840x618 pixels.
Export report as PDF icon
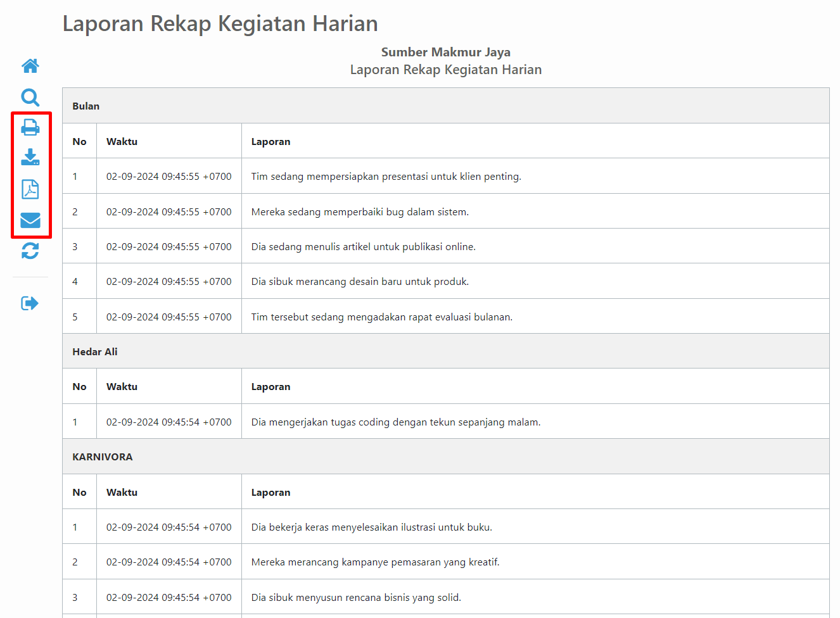click(x=30, y=189)
